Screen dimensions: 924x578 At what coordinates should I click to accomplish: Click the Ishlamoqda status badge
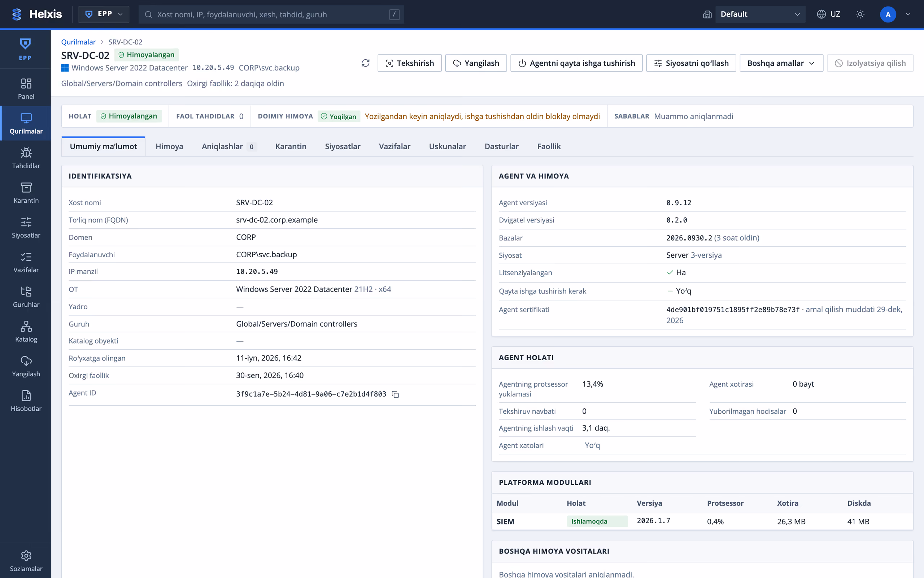coord(597,521)
